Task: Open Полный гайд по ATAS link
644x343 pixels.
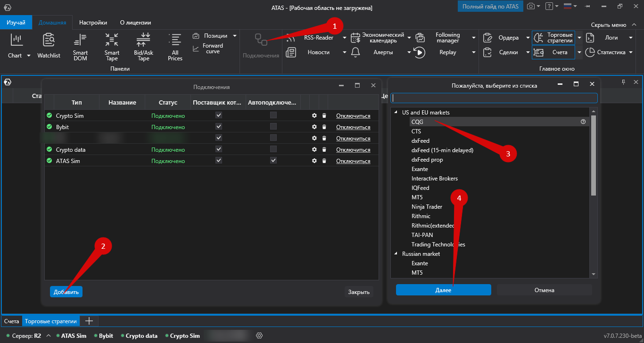Action: coord(490,7)
